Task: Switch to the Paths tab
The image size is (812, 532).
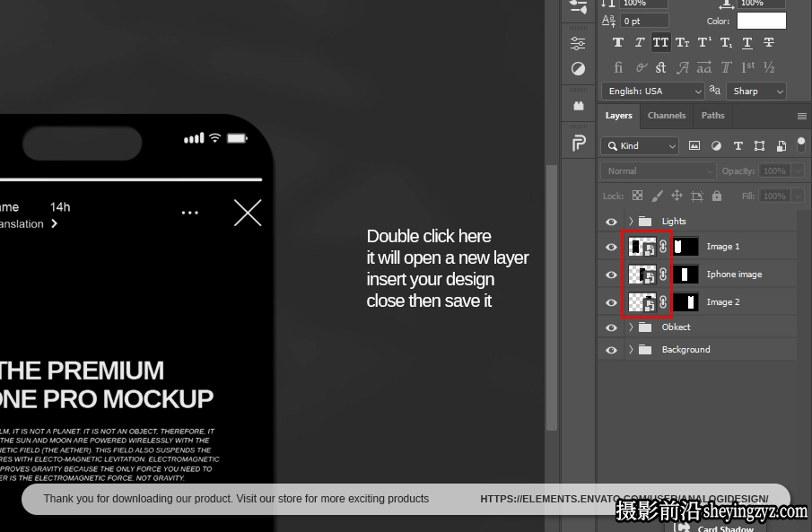Action: coord(712,116)
